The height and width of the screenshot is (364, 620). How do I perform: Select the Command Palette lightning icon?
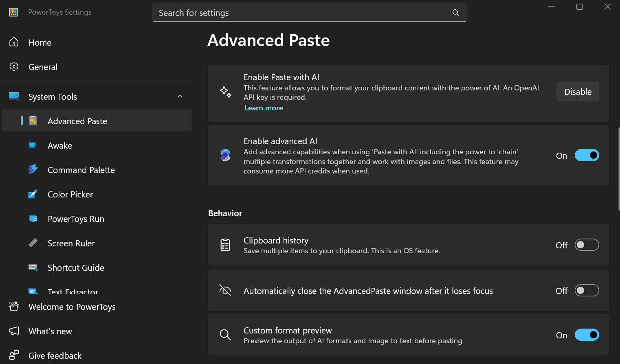click(x=33, y=170)
